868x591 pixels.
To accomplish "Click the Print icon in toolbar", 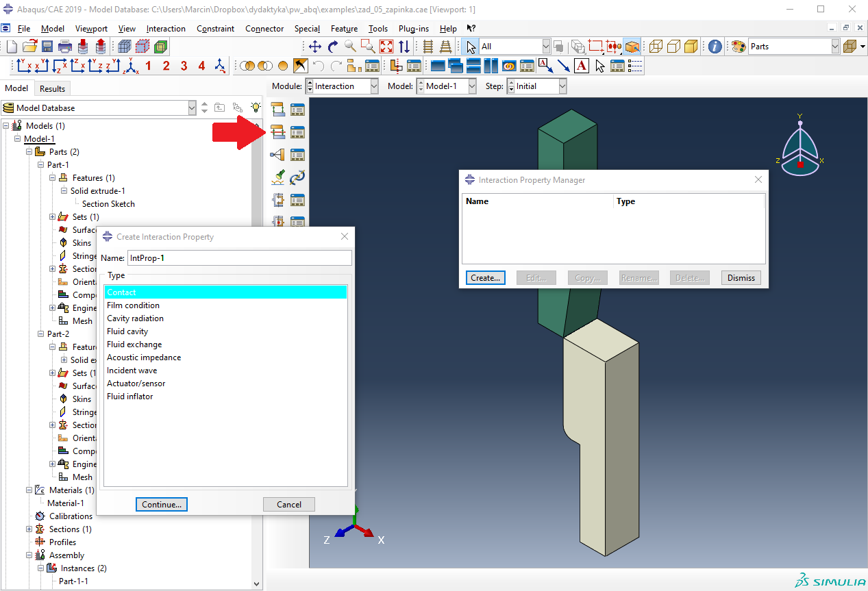I will pyautogui.click(x=65, y=47).
